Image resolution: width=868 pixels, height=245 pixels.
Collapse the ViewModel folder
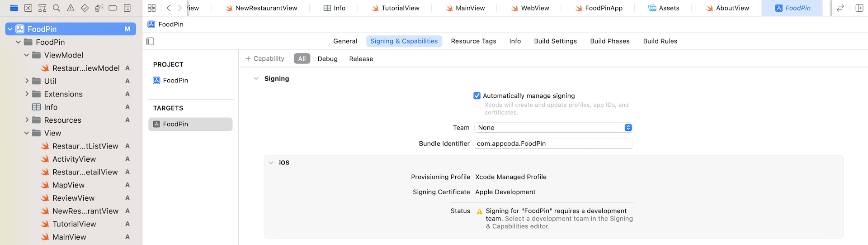tap(27, 55)
